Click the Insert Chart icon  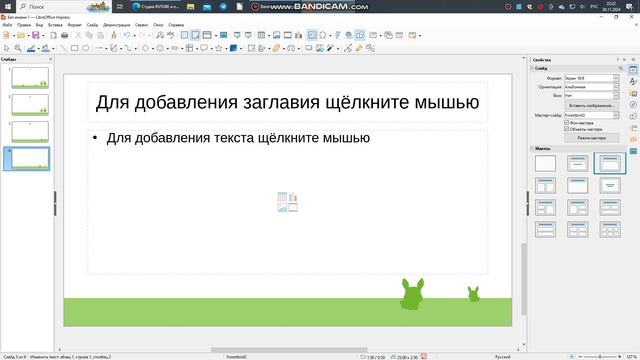click(x=299, y=36)
